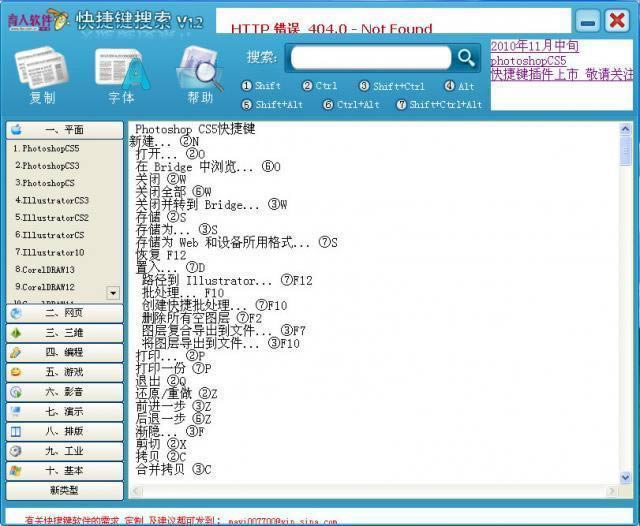Click the icon on 一、平面 category
Viewport: 640px width, 526px height.
pos(17,130)
